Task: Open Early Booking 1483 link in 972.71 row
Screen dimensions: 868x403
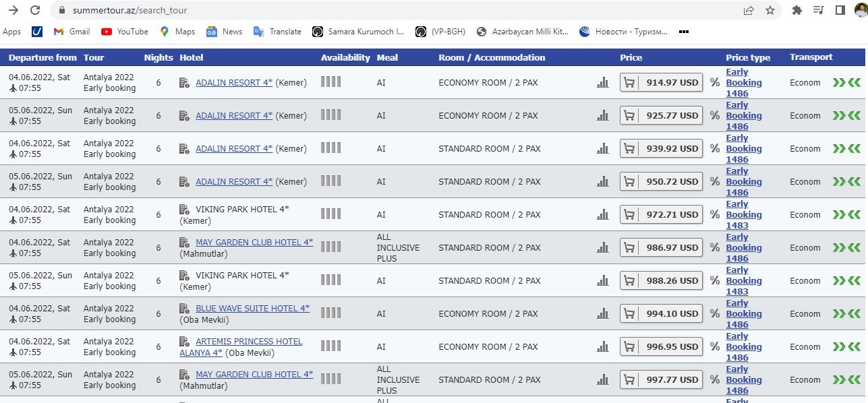Action: pyautogui.click(x=744, y=214)
